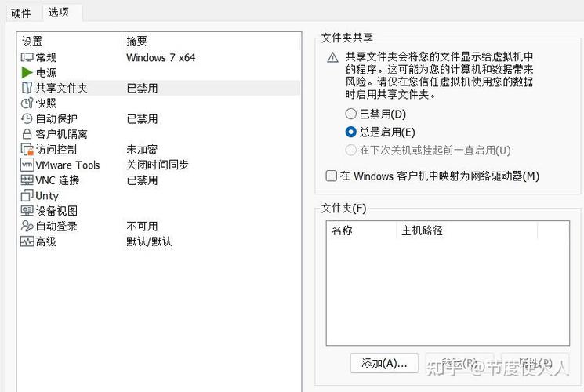Click the 设备视图 icon

(x=27, y=211)
